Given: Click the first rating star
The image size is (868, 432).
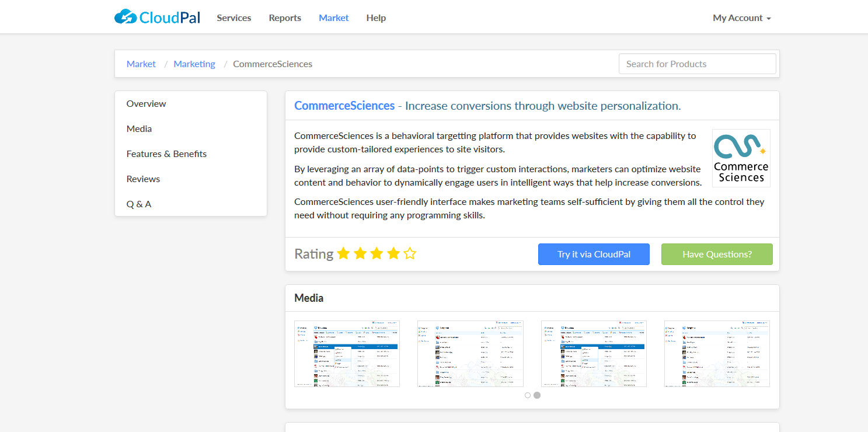Looking at the screenshot, I should (343, 253).
